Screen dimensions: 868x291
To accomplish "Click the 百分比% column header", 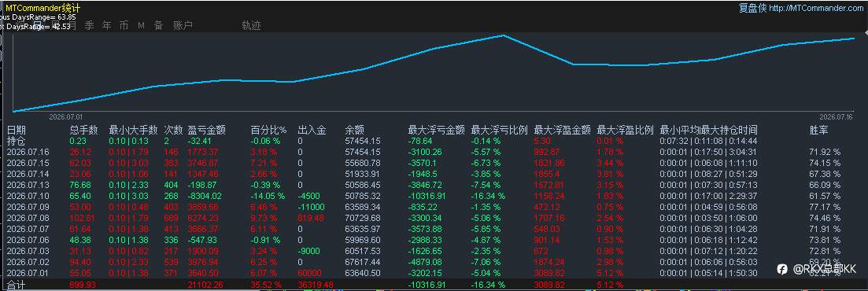I will tap(268, 130).
